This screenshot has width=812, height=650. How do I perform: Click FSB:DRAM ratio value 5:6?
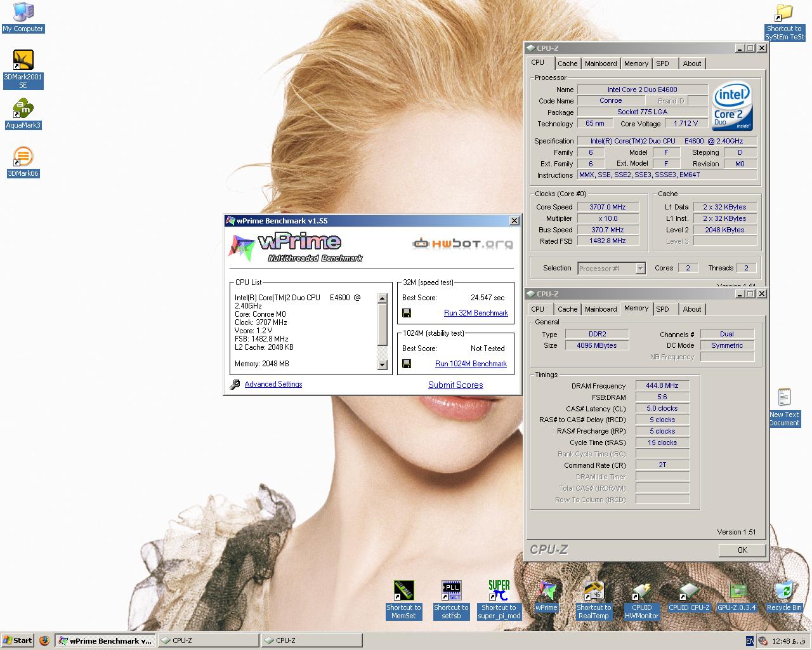tap(662, 397)
